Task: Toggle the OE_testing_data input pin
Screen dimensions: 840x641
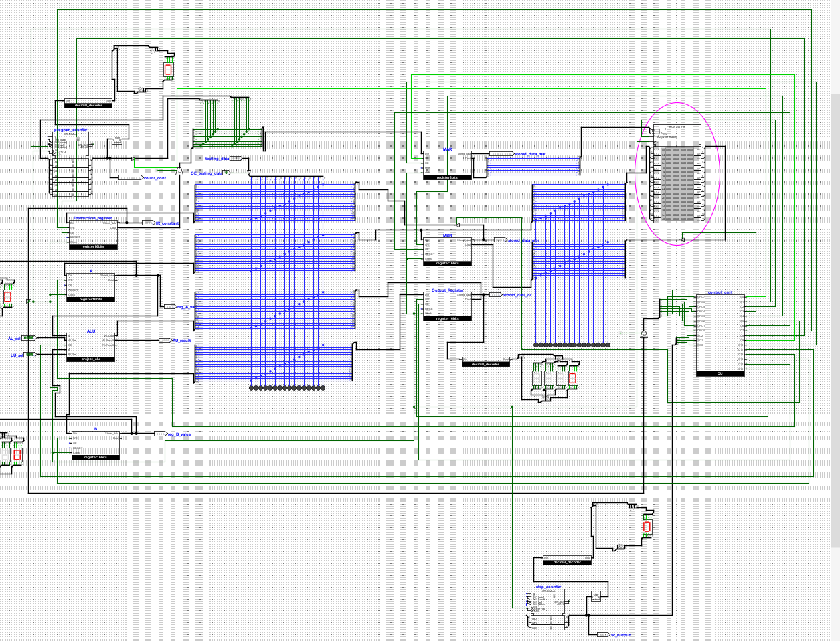Action: [x=226, y=173]
